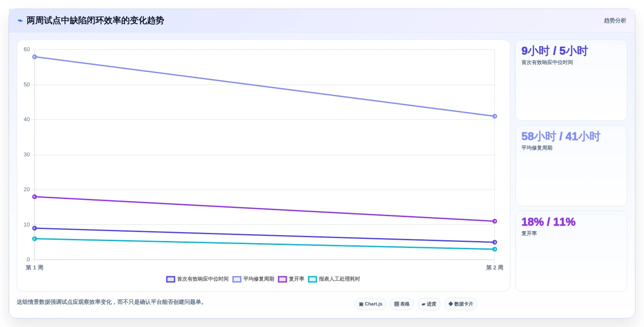Click the 平均修复周期 legend label
The image size is (644, 327).
coord(259,279)
